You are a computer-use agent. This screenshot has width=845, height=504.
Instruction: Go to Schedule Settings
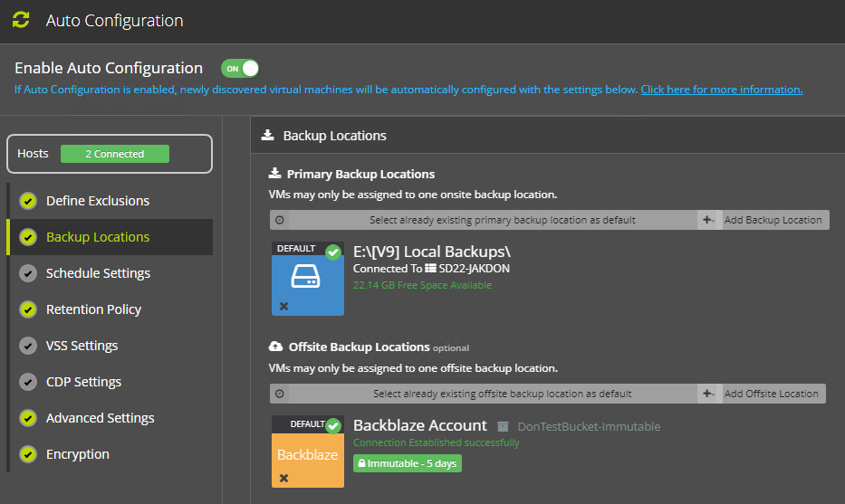[98, 273]
